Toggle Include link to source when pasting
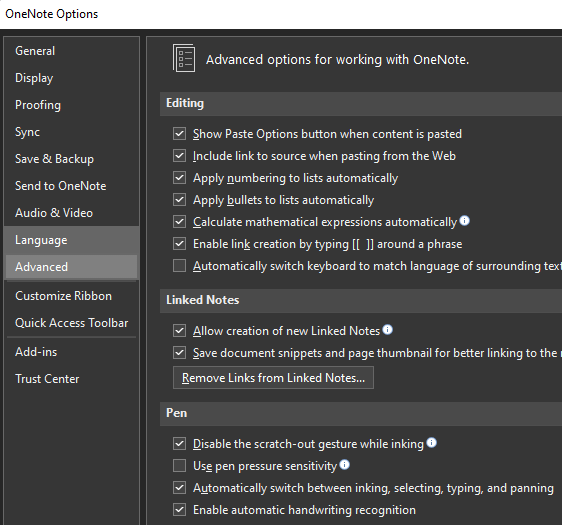562x525 pixels. coord(179,156)
